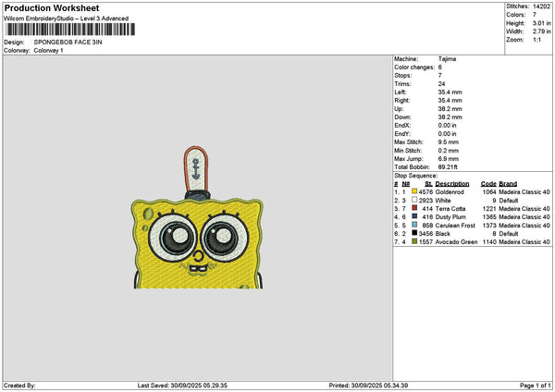Click stitch count 2923 in stop sequence
The width and height of the screenshot is (555, 392).
tap(425, 201)
